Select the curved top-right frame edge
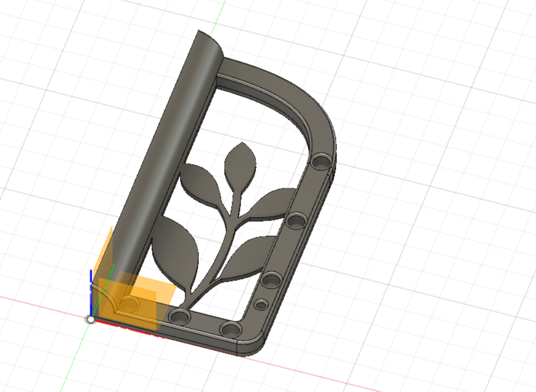 point(313,109)
